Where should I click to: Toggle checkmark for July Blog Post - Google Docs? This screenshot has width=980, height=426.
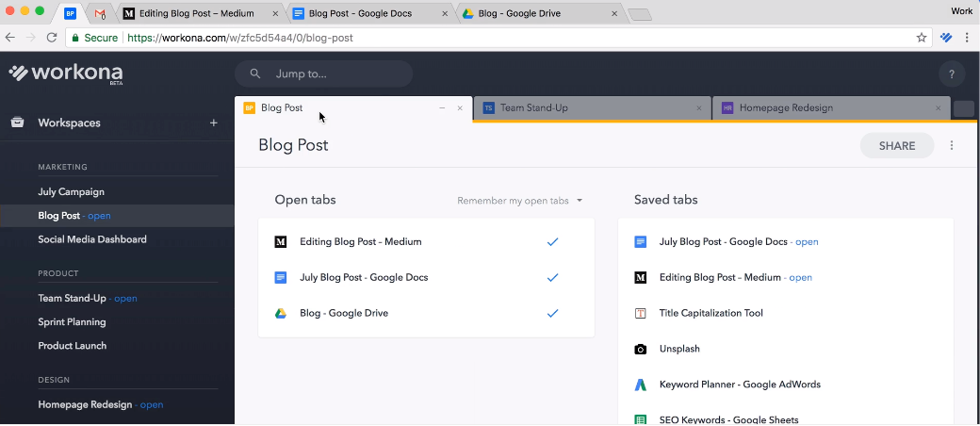552,278
